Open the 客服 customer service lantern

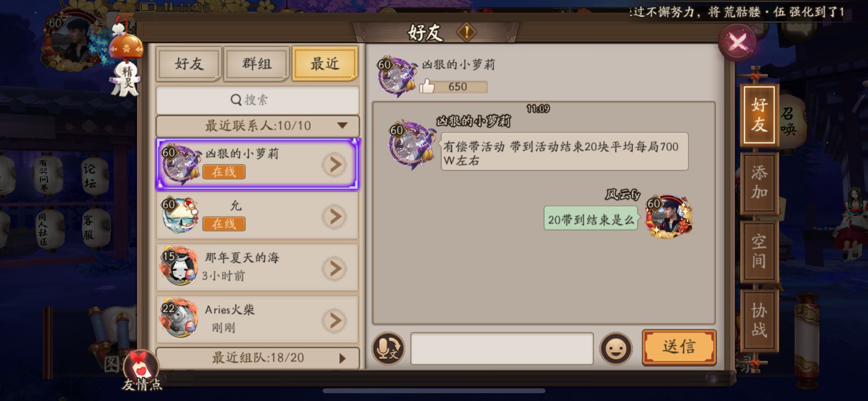tap(89, 227)
